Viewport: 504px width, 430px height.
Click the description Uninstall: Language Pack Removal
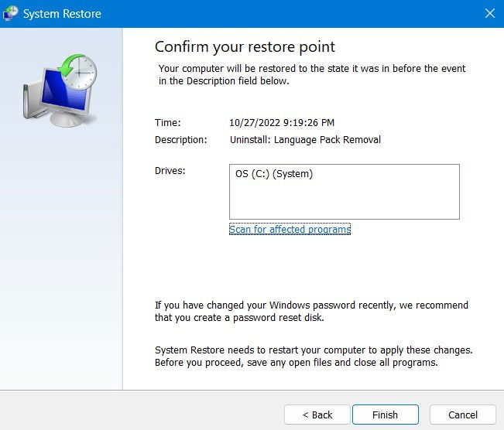point(305,140)
